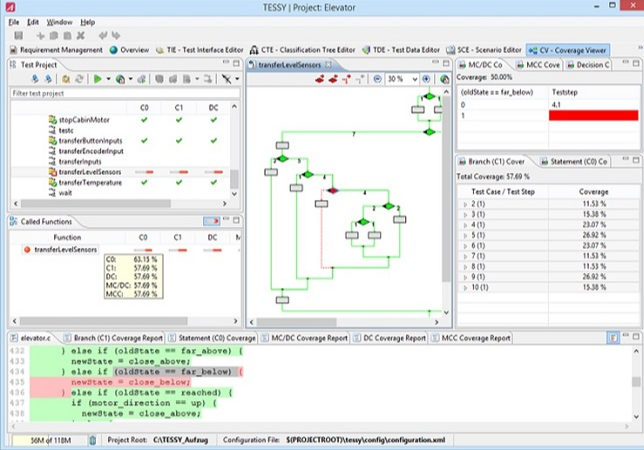Click the delete X icon in main toolbar
This screenshot has height=450, width=644.
80,36
